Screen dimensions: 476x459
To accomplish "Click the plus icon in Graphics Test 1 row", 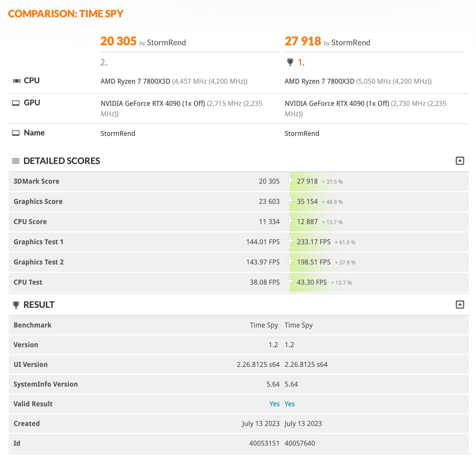I will click(x=290, y=241).
